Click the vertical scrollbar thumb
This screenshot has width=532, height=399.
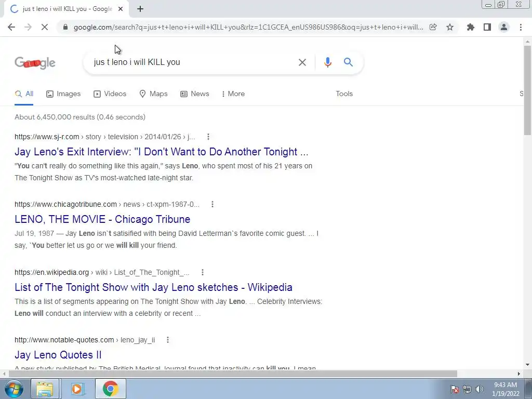pyautogui.click(x=527, y=90)
